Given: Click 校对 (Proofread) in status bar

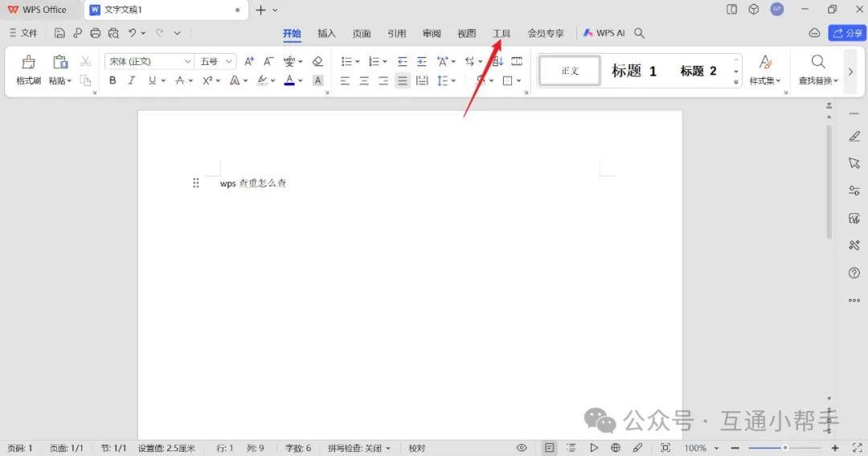Looking at the screenshot, I should [417, 448].
